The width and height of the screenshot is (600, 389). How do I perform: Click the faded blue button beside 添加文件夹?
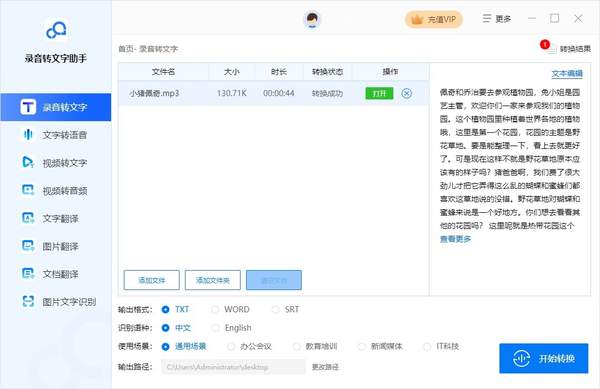click(x=274, y=280)
